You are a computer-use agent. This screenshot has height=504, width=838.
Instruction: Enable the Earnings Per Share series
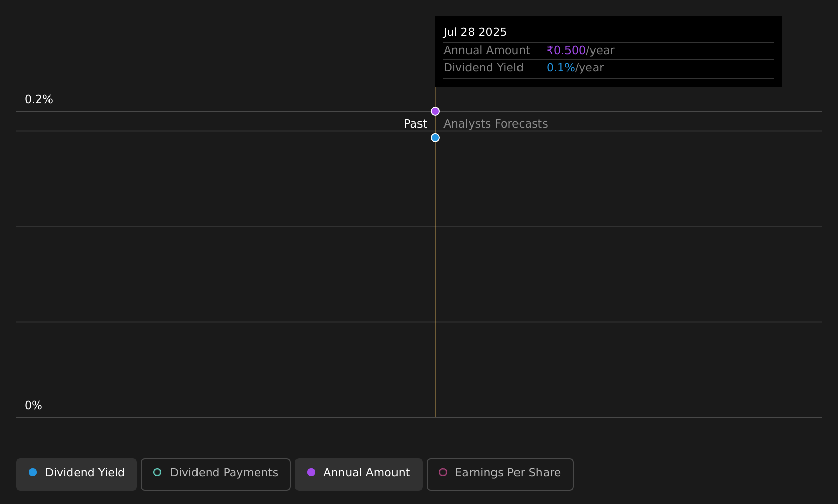point(500,474)
